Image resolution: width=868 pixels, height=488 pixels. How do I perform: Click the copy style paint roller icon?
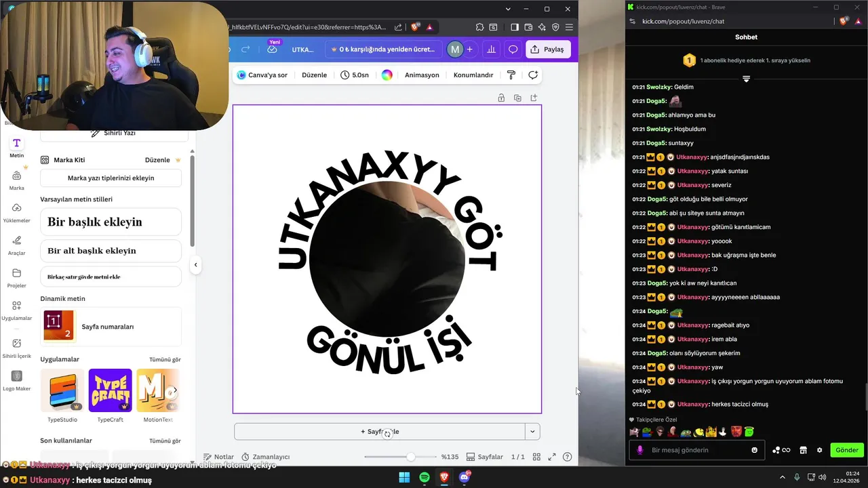tap(511, 75)
